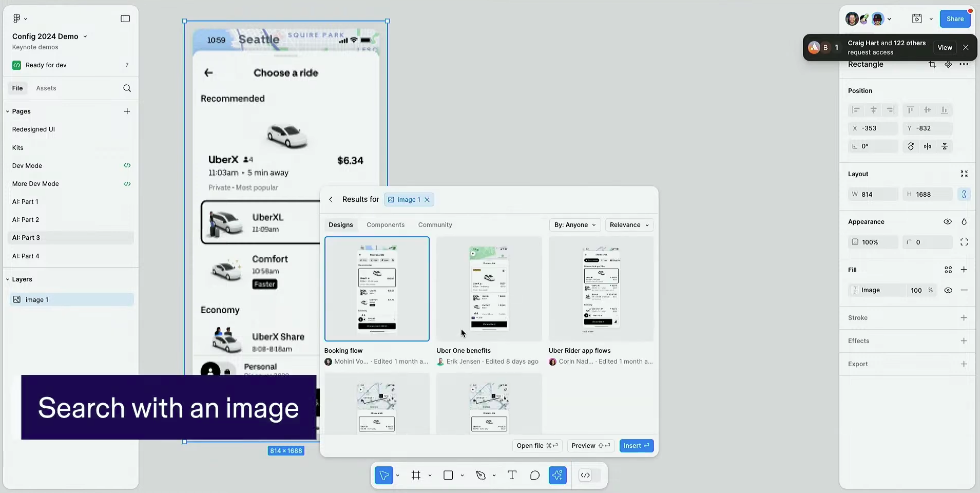Viewport: 980px width, 493px height.
Task: Open blend mode drop icon in Appearance
Action: 964,222
